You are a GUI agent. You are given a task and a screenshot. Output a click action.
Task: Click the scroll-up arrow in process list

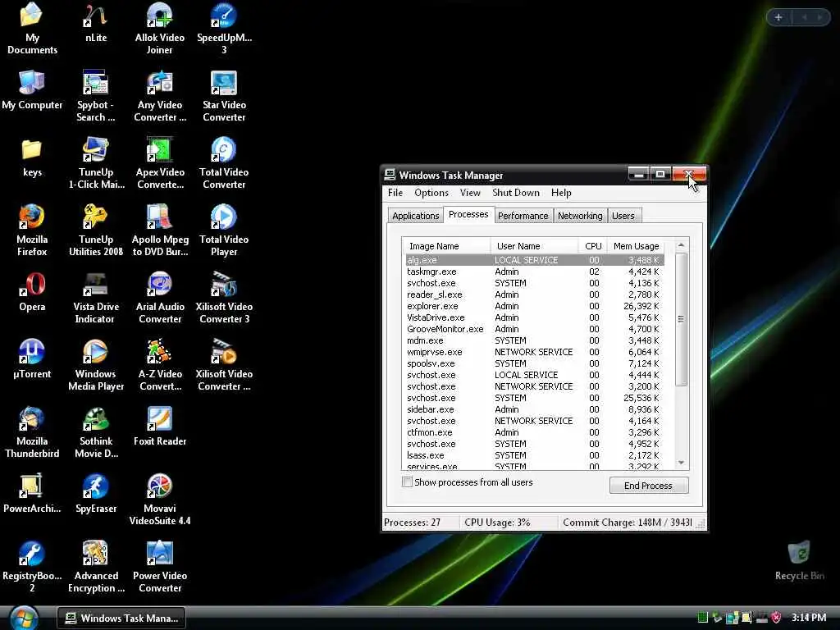[681, 245]
